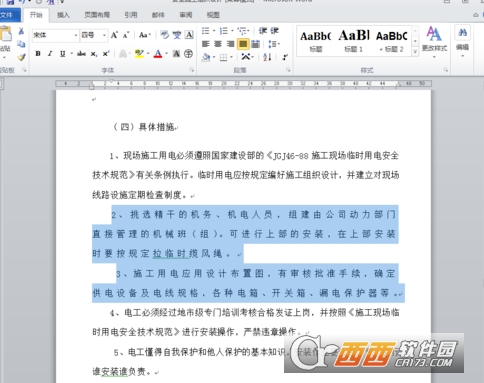This screenshot has width=484, height=383.
Task: Apply red font color A
Action: point(158,54)
